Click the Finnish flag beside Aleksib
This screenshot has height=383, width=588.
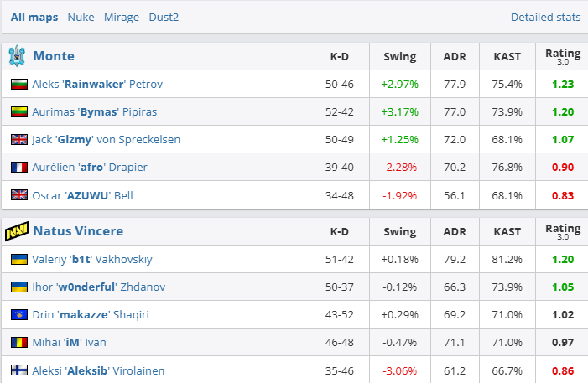click(18, 370)
